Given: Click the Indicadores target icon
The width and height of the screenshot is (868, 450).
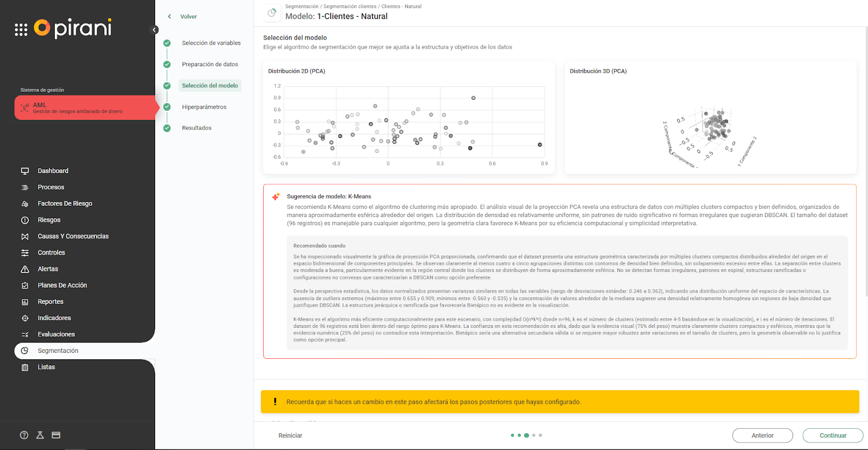Looking at the screenshot, I should [25, 318].
